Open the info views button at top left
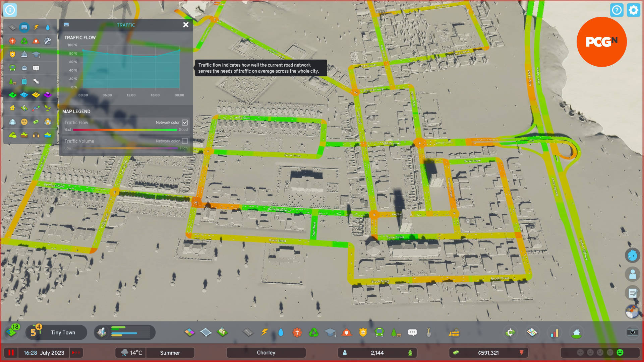Viewport: 644px width, 362px height. 10,10
